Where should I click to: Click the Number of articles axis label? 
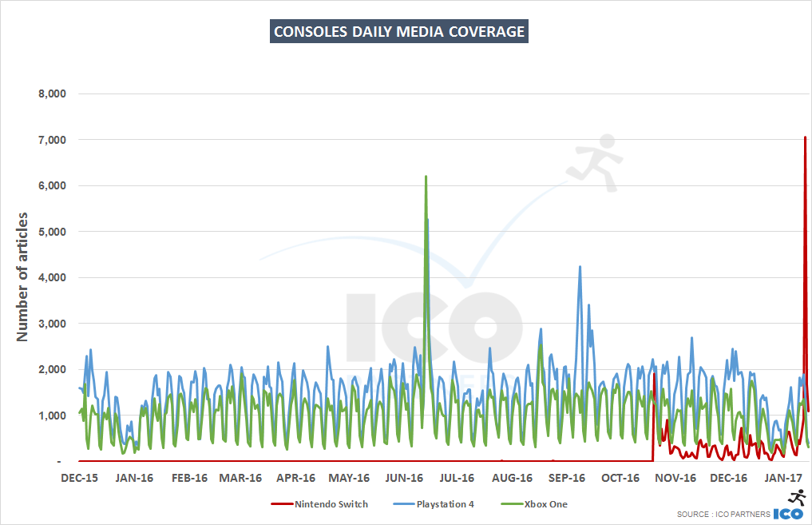click(23, 276)
